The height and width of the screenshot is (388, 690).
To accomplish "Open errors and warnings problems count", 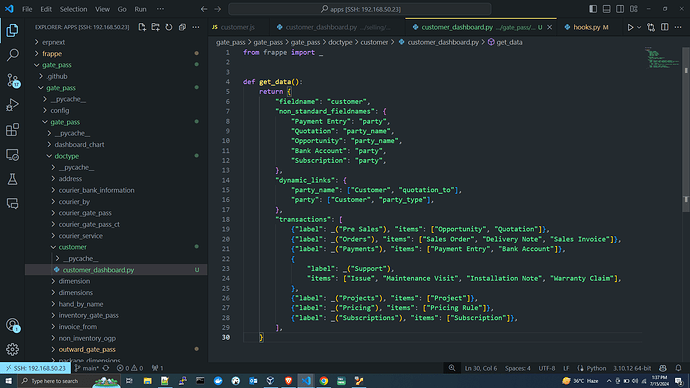I will (x=130, y=368).
